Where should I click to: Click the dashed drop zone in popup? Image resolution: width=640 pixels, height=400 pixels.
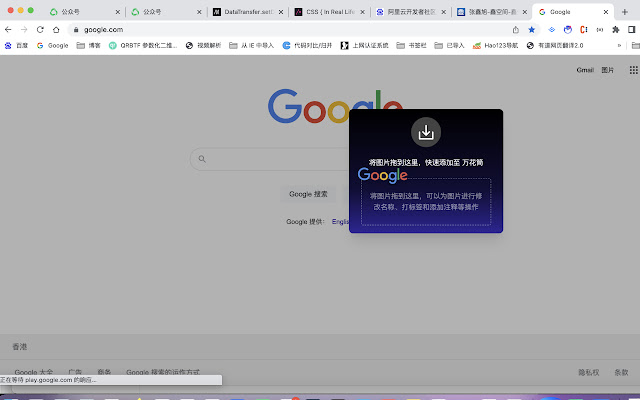click(x=426, y=202)
